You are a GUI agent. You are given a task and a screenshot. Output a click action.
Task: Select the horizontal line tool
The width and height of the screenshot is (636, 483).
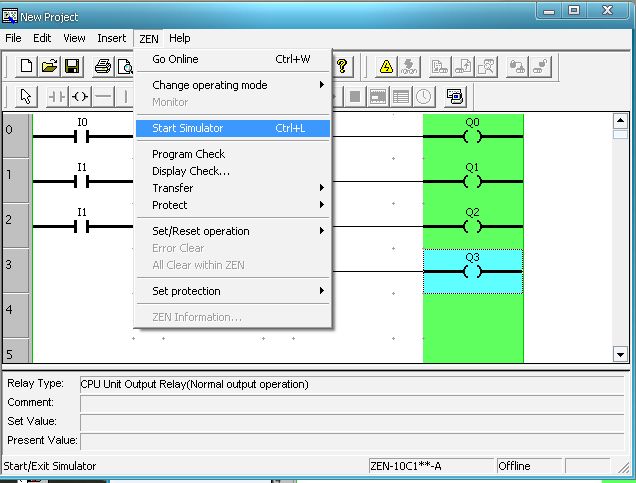[103, 97]
